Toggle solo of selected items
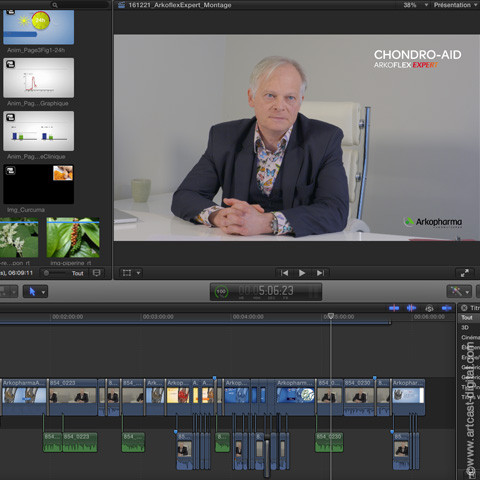Viewport: 480px width, 480px height. [x=429, y=308]
